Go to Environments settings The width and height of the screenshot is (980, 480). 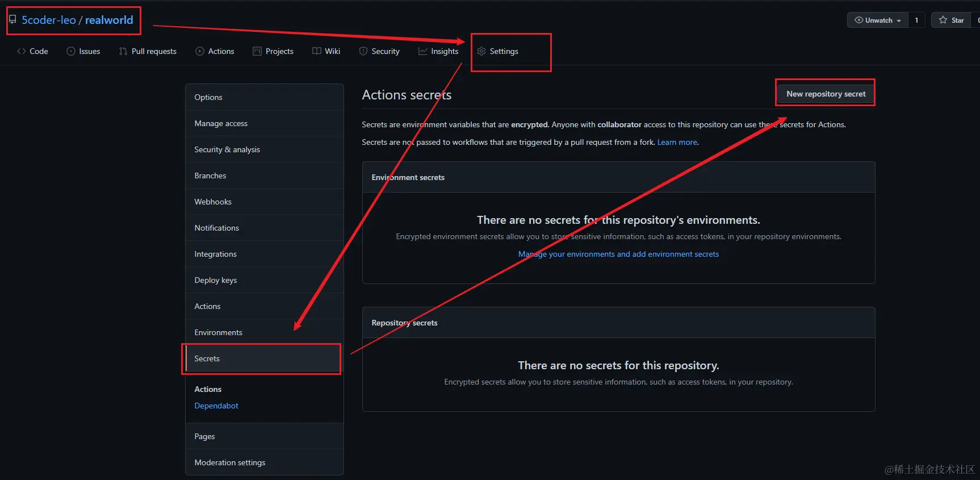pos(265,332)
